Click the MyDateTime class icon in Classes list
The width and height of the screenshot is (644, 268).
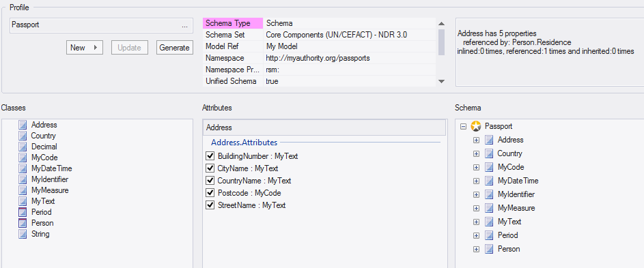22,168
